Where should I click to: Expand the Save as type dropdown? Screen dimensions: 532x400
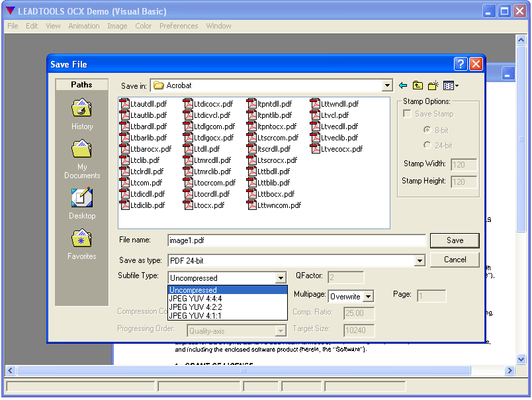click(x=420, y=260)
